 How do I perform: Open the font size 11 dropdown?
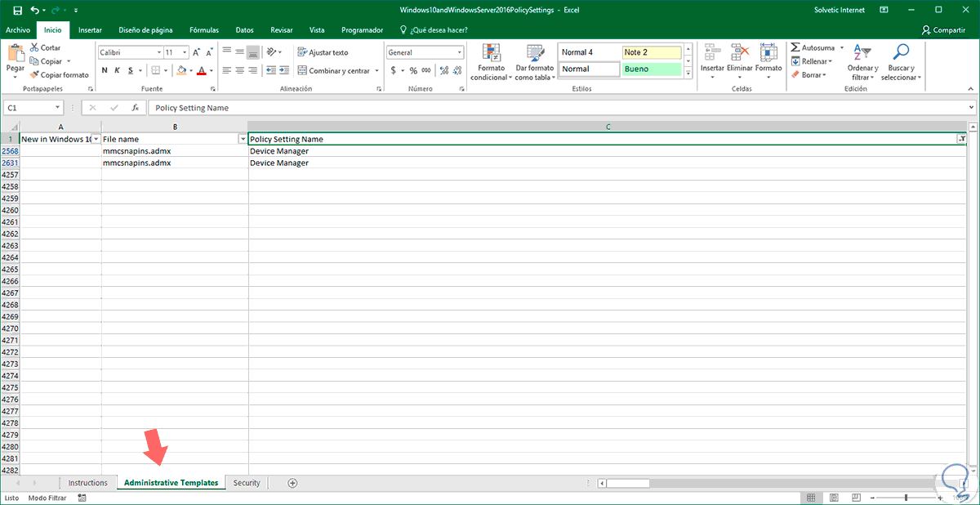184,51
